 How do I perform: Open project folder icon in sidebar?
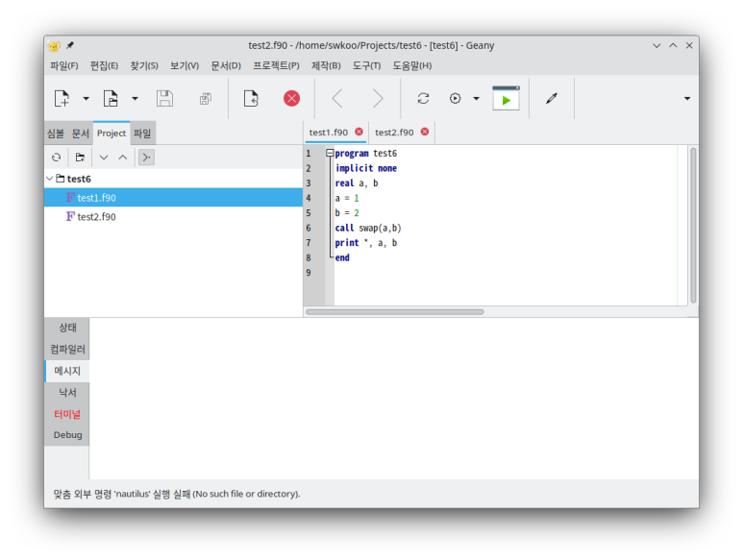click(x=80, y=158)
